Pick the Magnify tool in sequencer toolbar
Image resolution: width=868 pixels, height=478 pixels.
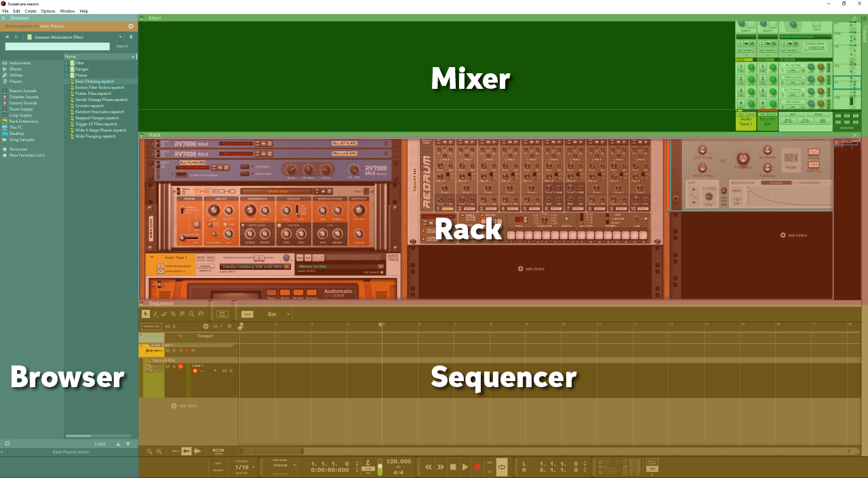(x=192, y=314)
